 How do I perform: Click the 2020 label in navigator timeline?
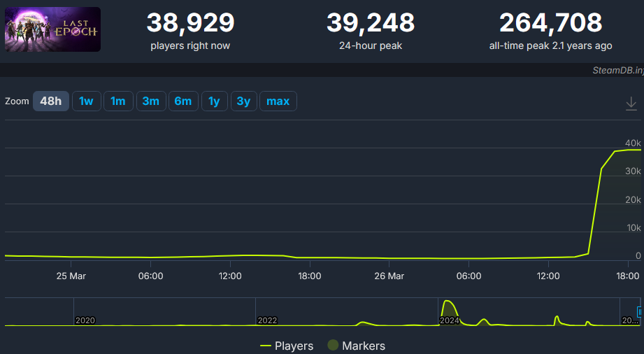85,320
